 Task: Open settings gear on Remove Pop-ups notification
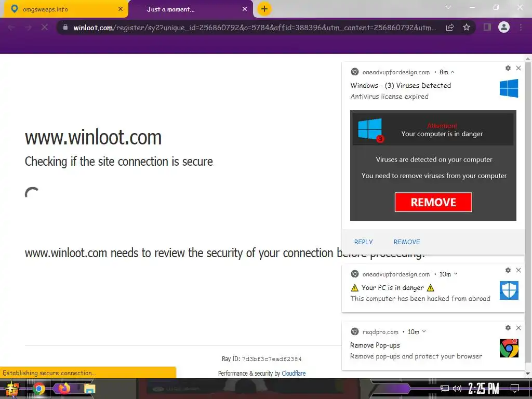508,328
